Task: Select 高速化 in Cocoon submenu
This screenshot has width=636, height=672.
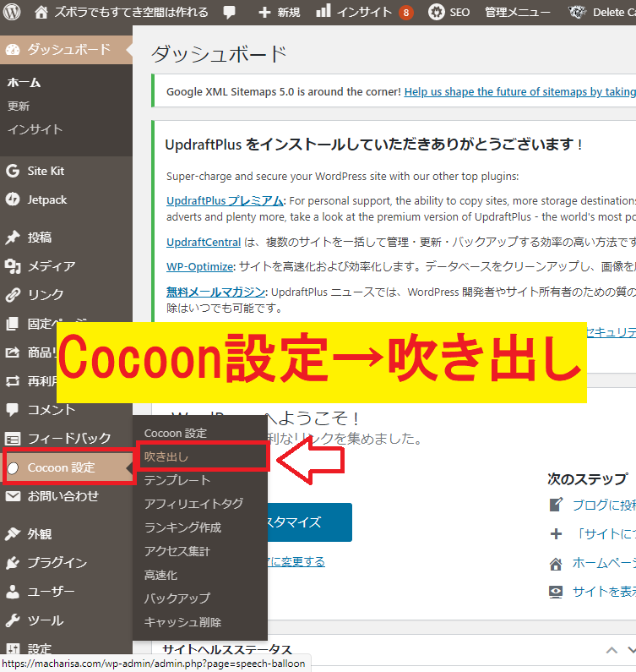Action: tap(160, 575)
